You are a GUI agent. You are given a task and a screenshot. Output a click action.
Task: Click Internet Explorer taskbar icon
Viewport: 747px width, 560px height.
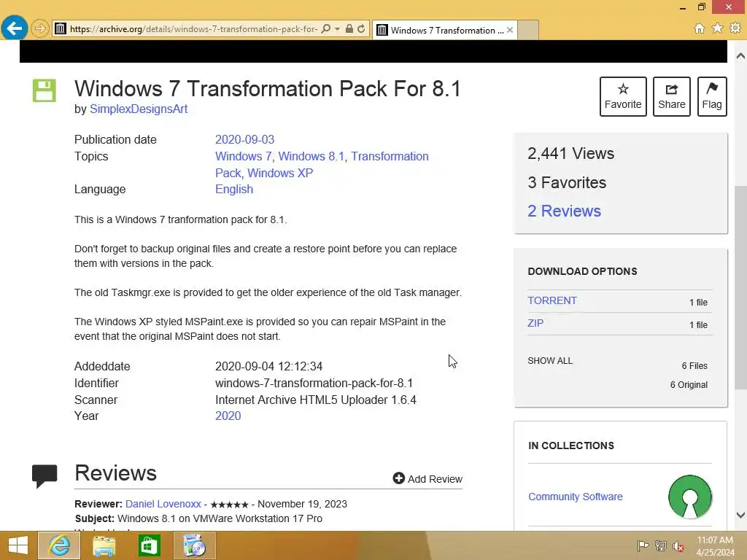point(59,545)
